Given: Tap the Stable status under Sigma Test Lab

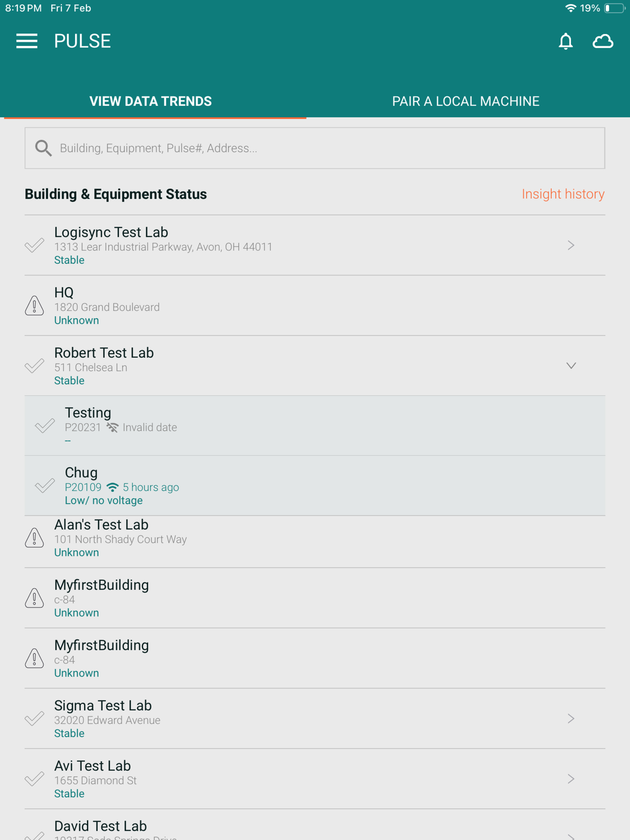Looking at the screenshot, I should [x=69, y=733].
